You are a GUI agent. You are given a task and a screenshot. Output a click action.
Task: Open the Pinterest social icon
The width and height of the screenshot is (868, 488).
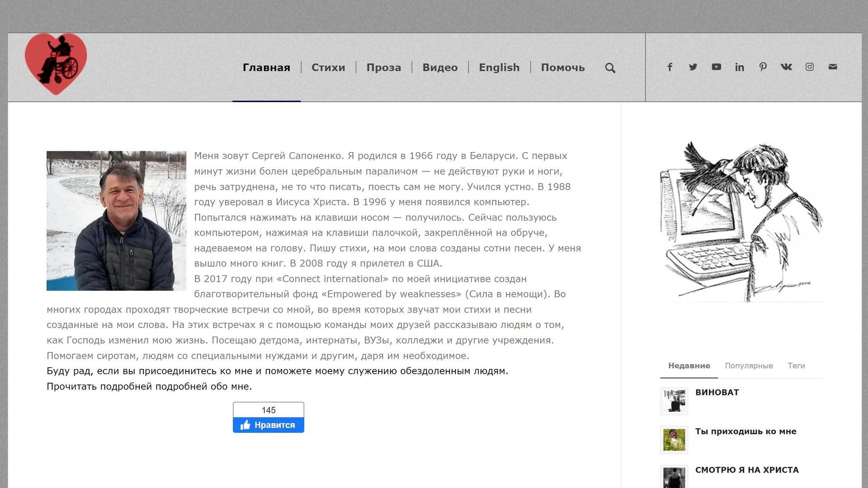pyautogui.click(x=763, y=67)
